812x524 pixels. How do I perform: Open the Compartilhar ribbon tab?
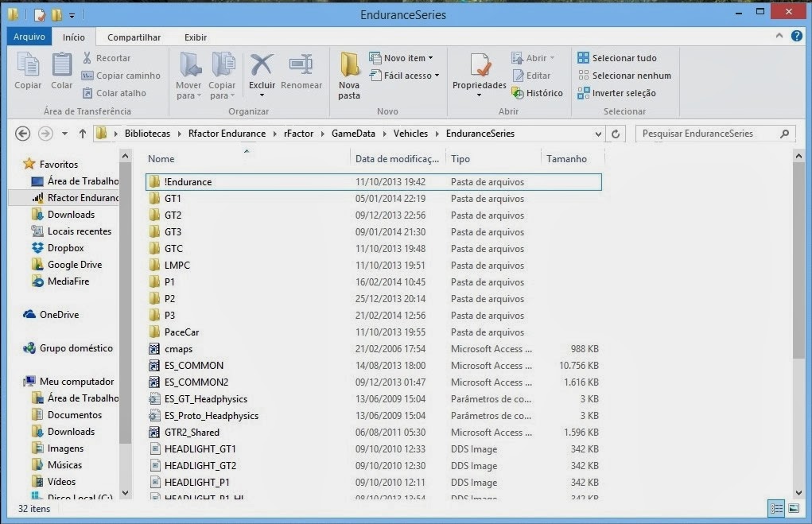[134, 37]
